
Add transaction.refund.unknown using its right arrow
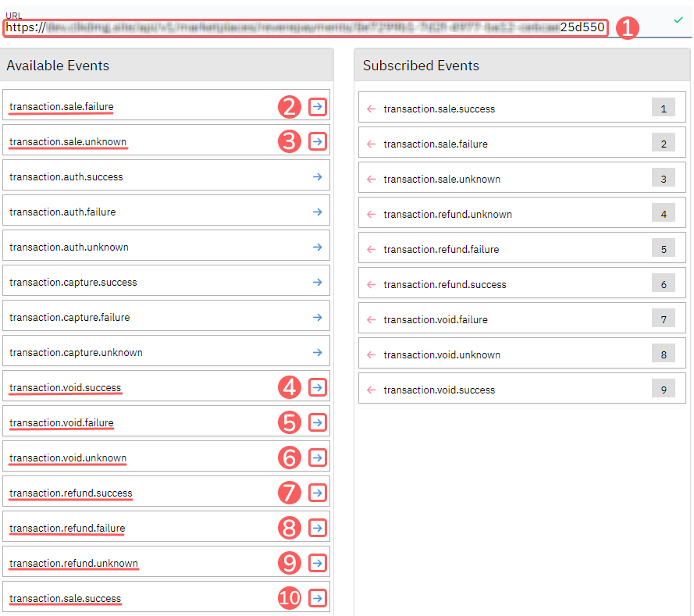[317, 564]
